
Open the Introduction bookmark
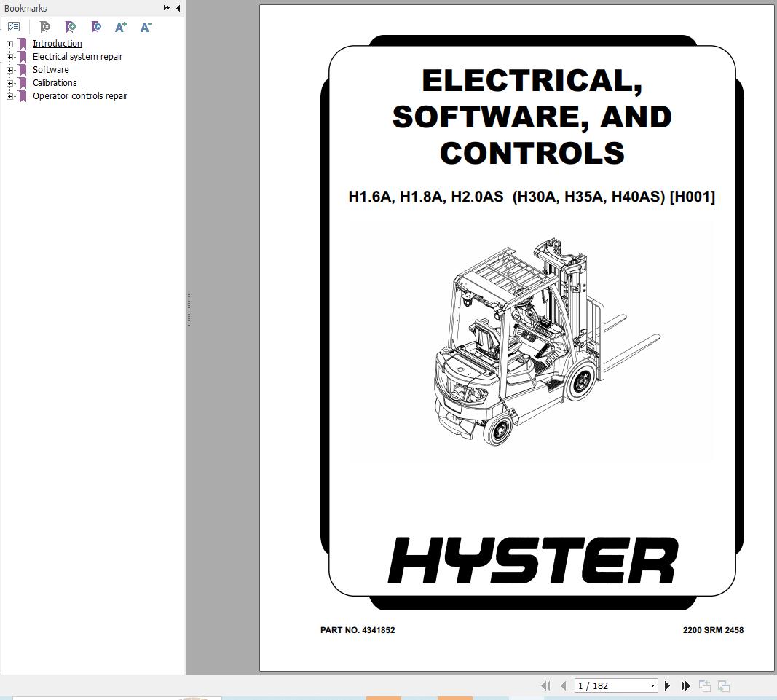point(57,44)
